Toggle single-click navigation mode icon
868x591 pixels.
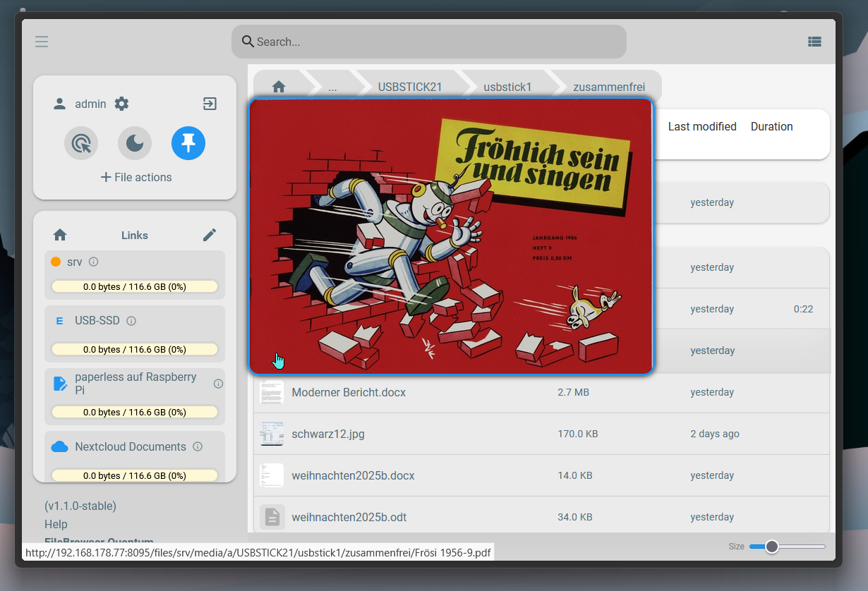[x=81, y=144]
